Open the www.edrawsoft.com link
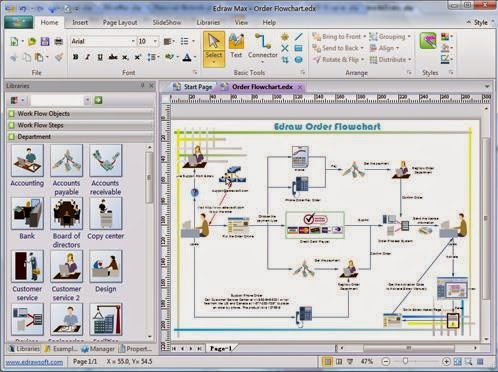Image resolution: width=498 pixels, height=372 pixels. pyautogui.click(x=34, y=362)
